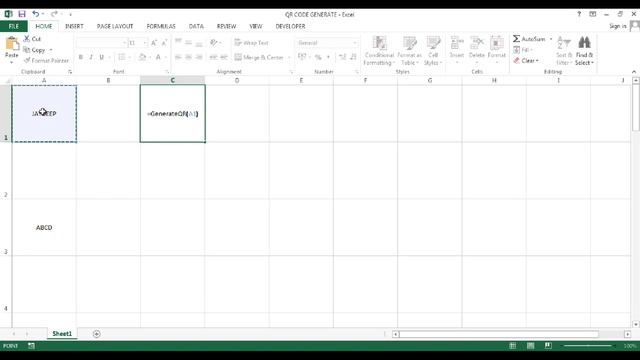Open Format as Table gallery
Screen dimensions: 640x360
point(409,51)
